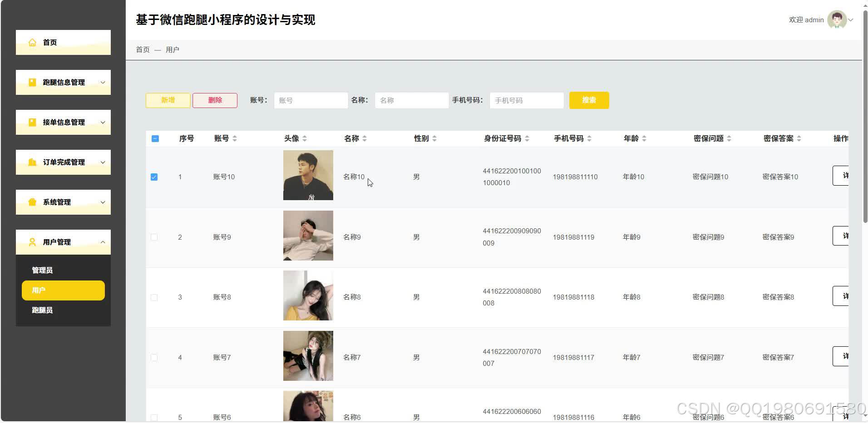Viewport: 868px width, 423px height.
Task: Click the 密保答案9 cell
Action: (x=778, y=237)
